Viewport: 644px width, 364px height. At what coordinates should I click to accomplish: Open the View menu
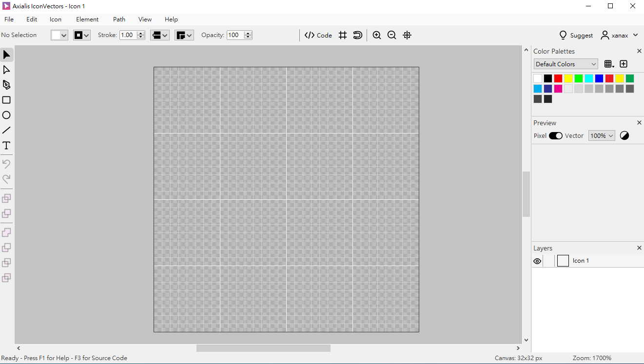(x=145, y=19)
